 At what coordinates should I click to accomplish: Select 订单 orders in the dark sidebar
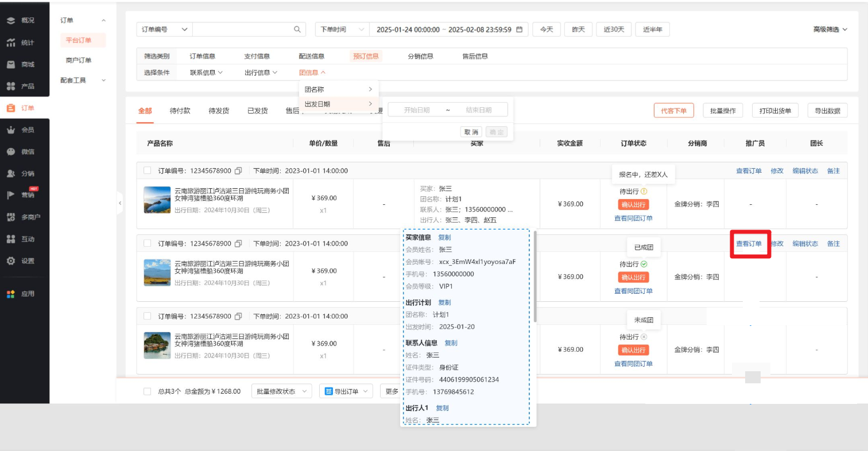21,108
